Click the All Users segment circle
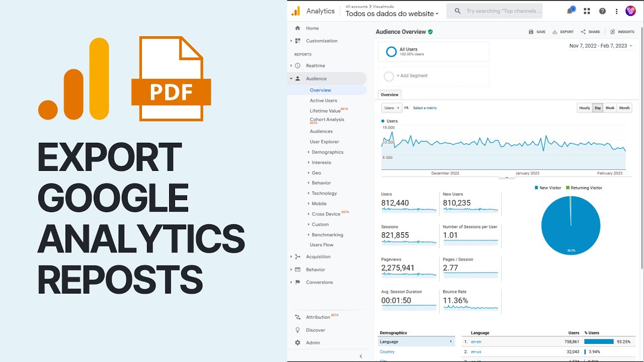644x362 pixels. tap(391, 52)
